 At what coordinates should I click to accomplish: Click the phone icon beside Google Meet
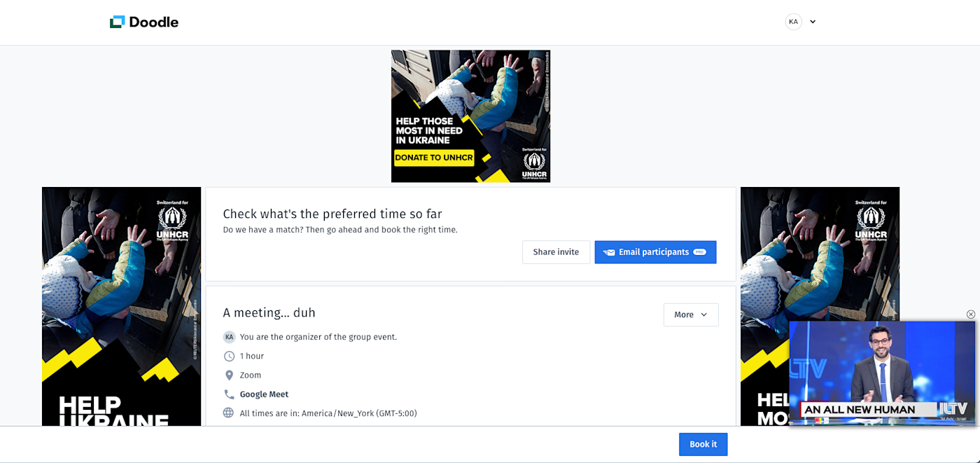tap(229, 394)
